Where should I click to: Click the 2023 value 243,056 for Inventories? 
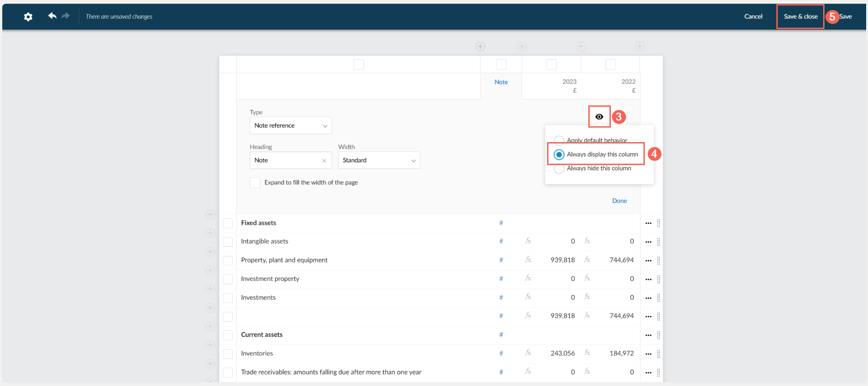point(563,353)
